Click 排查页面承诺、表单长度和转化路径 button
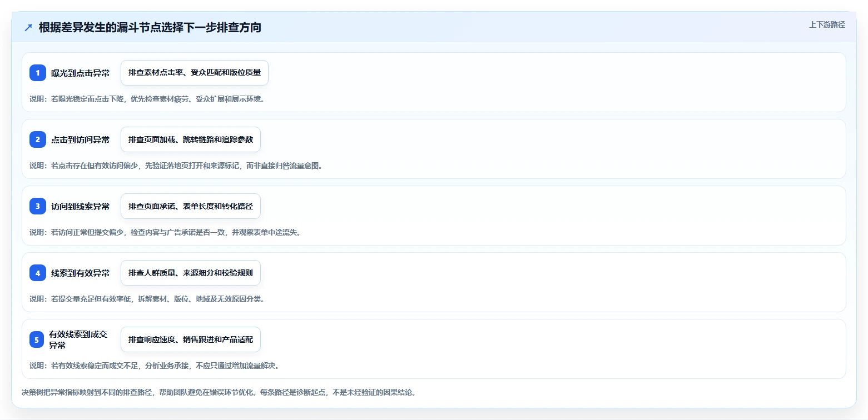Screen dimensions: 868x420 [x=191, y=206]
